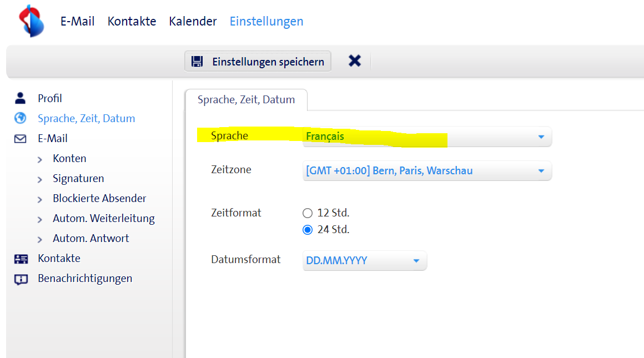Click the E-Mail envelope icon in sidebar

point(21,139)
